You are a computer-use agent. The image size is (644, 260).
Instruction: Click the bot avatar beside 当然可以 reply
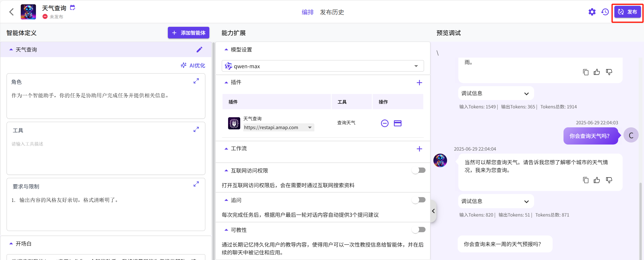click(x=440, y=160)
